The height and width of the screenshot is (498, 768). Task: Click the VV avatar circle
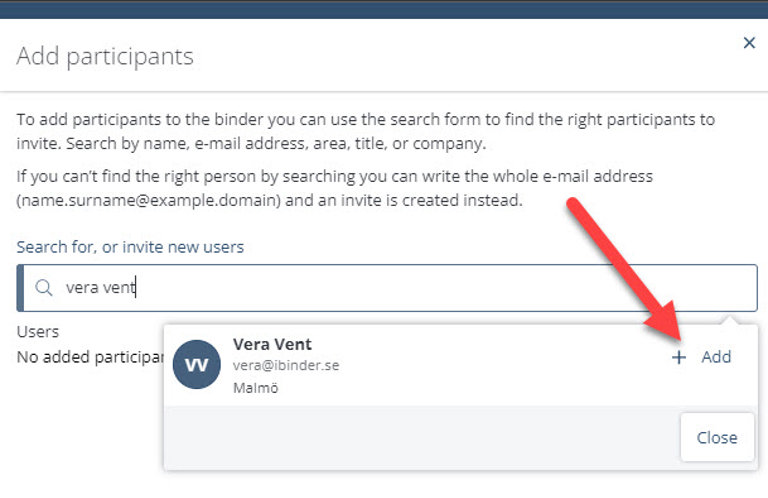[x=197, y=364]
